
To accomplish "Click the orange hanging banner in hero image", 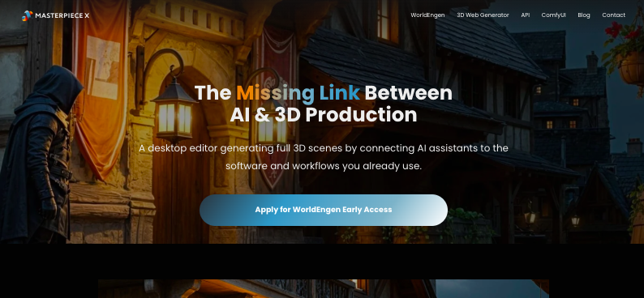I will [x=100, y=86].
